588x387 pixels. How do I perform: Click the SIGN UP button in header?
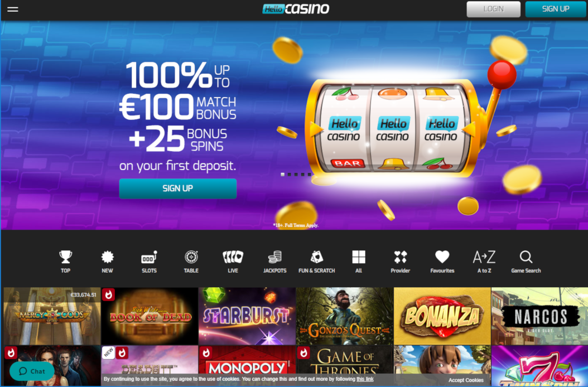(x=556, y=9)
